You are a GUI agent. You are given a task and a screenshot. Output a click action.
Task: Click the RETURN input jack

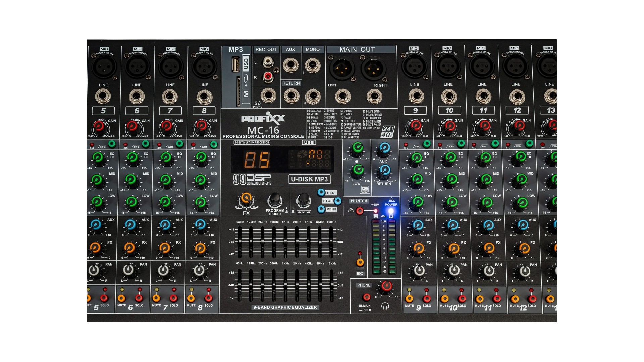coord(291,96)
